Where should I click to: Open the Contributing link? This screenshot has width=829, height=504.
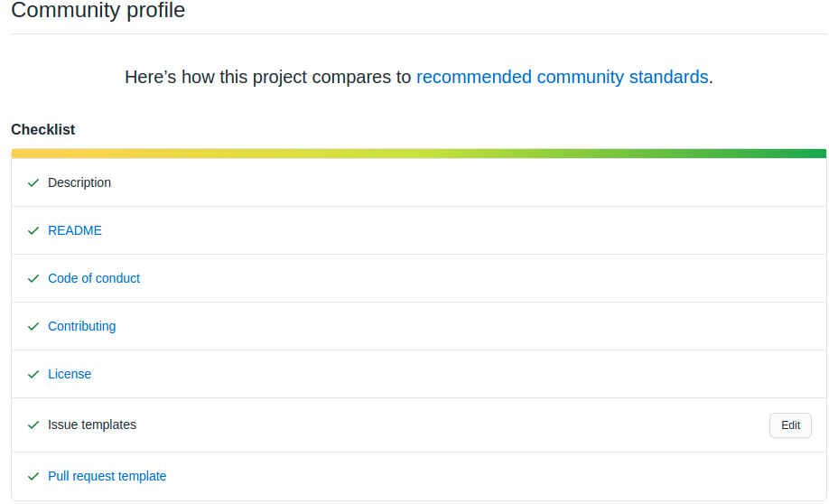[x=82, y=326]
